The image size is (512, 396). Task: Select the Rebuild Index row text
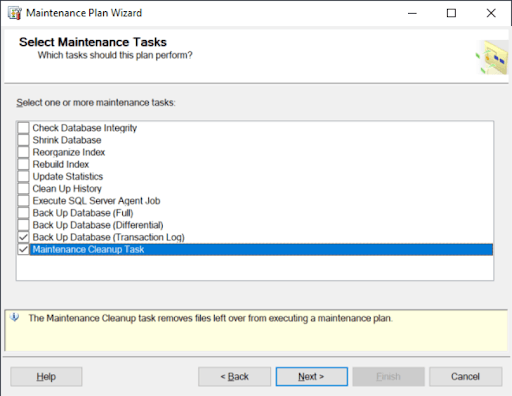point(61,164)
